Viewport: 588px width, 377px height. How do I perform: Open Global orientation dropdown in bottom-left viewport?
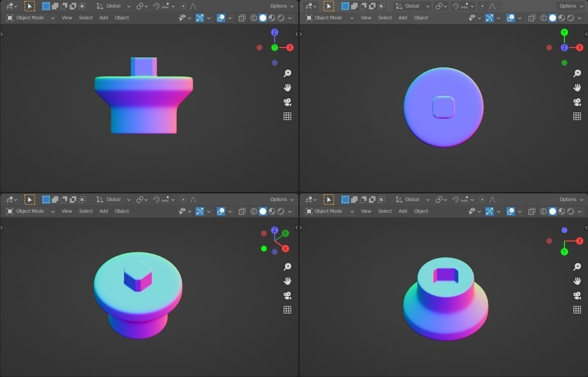(114, 200)
